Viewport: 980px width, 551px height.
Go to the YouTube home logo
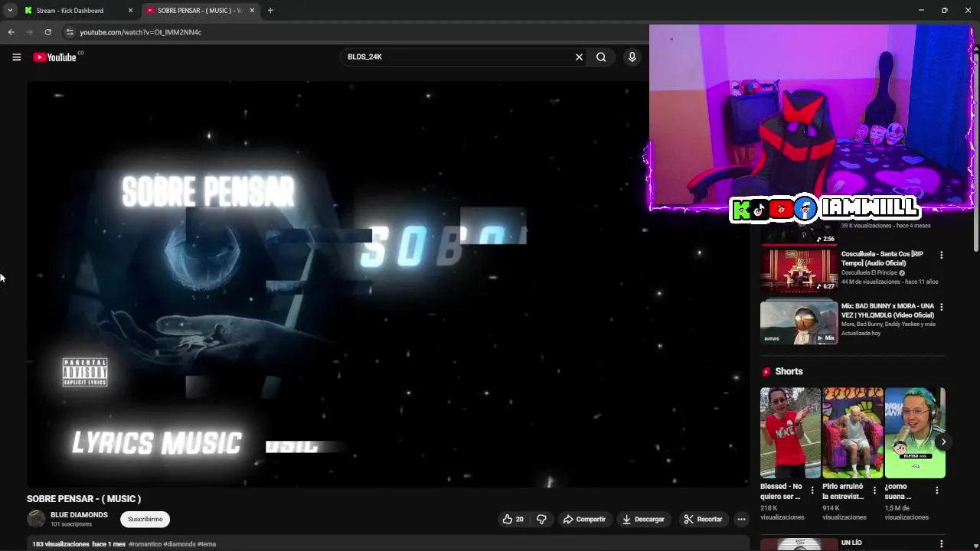[55, 57]
